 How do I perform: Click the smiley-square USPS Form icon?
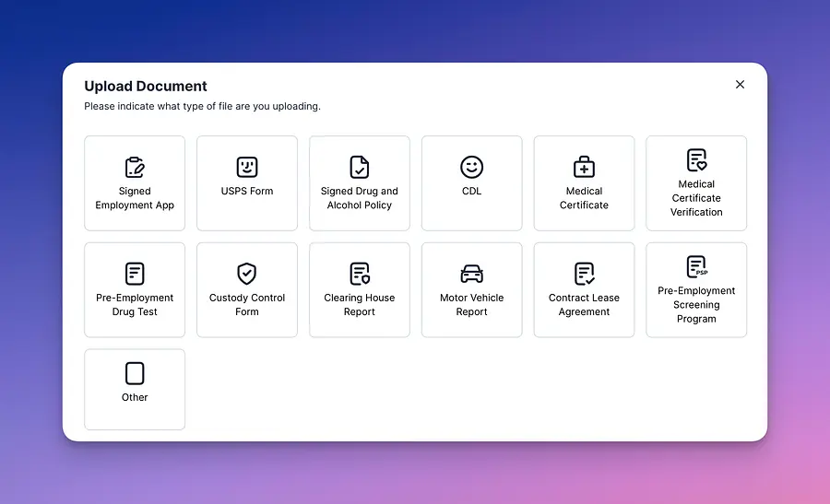point(246,167)
